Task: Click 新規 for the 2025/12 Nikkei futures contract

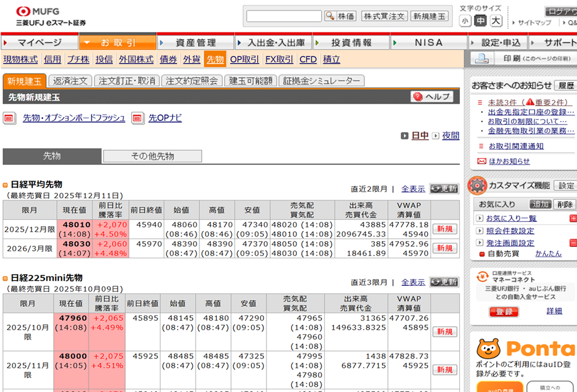Action: [444, 229]
